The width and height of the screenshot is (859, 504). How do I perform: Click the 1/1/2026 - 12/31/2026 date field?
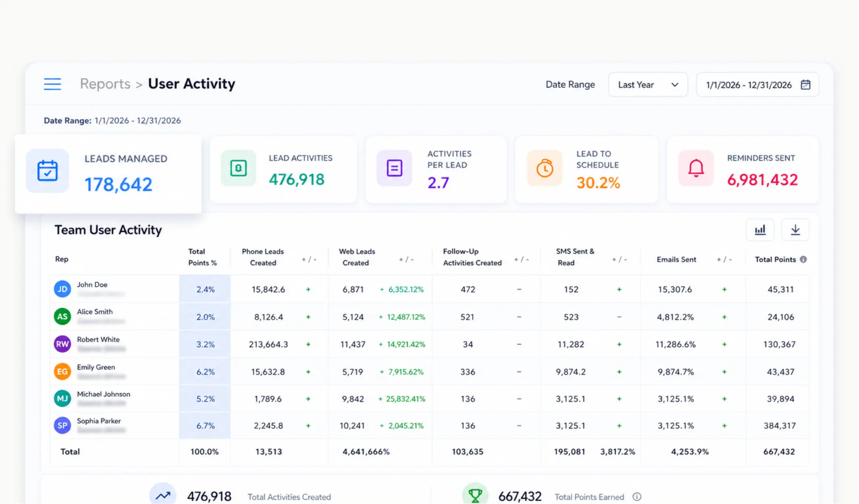[x=757, y=85]
